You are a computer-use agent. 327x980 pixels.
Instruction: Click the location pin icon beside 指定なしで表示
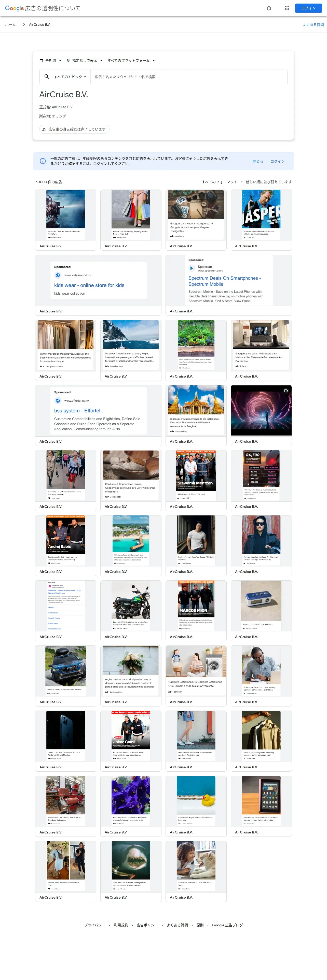click(x=68, y=61)
